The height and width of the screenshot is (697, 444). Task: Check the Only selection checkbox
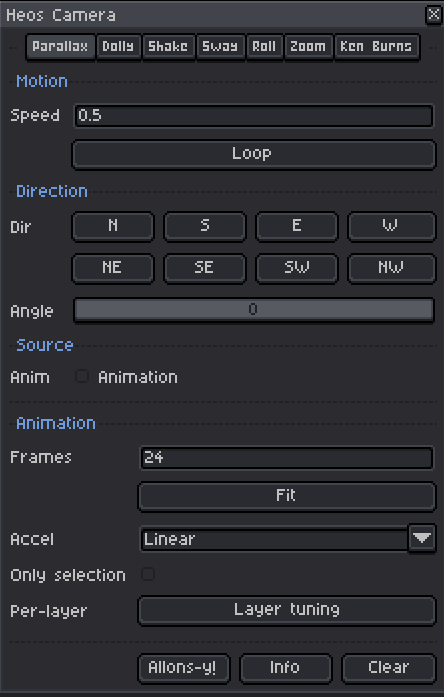click(148, 574)
